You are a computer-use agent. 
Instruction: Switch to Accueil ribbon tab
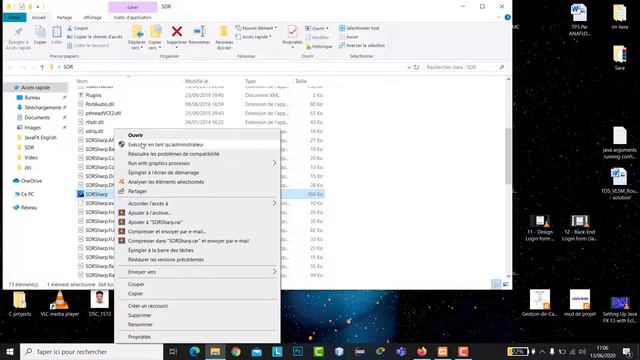pos(39,18)
